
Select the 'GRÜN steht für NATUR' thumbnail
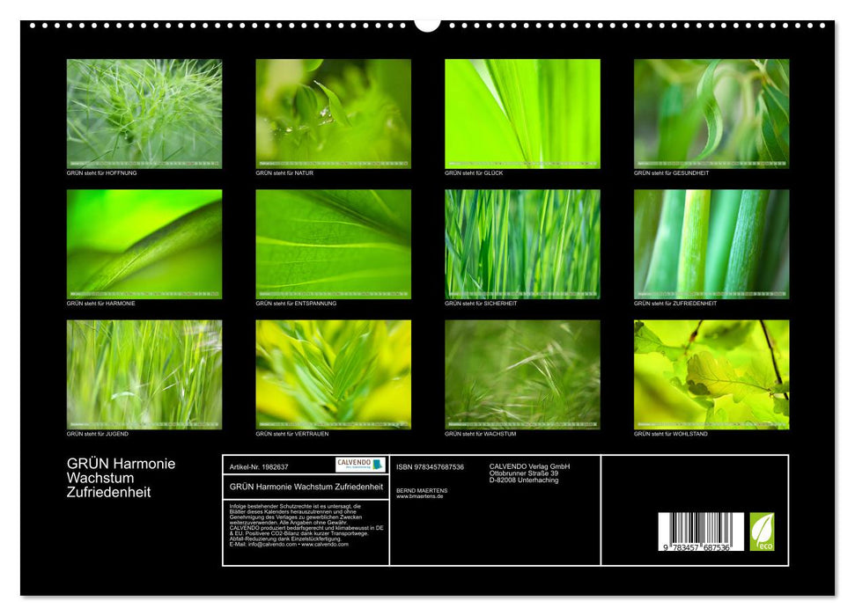click(x=333, y=114)
